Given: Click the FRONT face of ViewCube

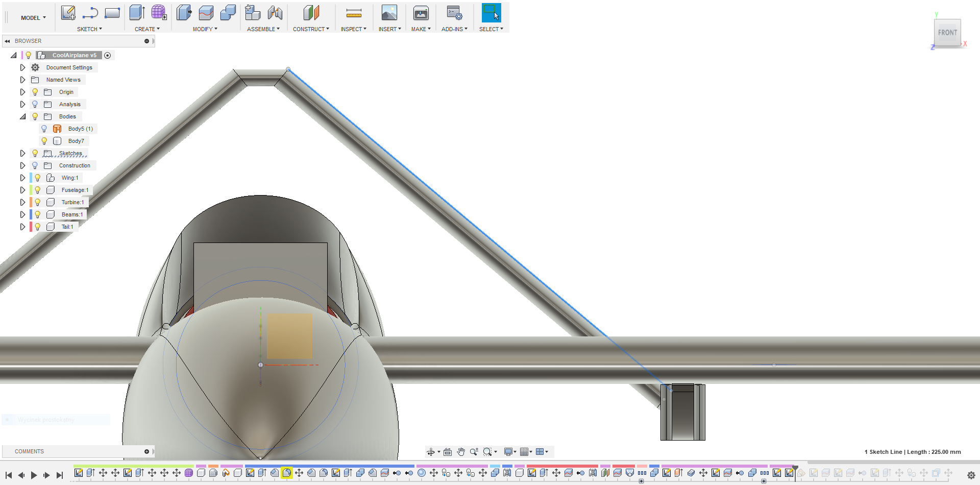Looking at the screenshot, I should [947, 33].
